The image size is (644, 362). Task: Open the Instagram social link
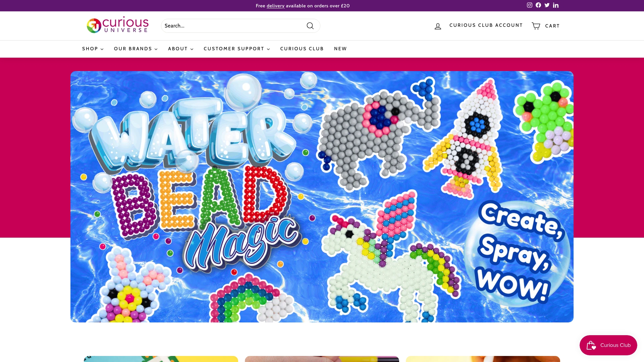click(x=530, y=5)
